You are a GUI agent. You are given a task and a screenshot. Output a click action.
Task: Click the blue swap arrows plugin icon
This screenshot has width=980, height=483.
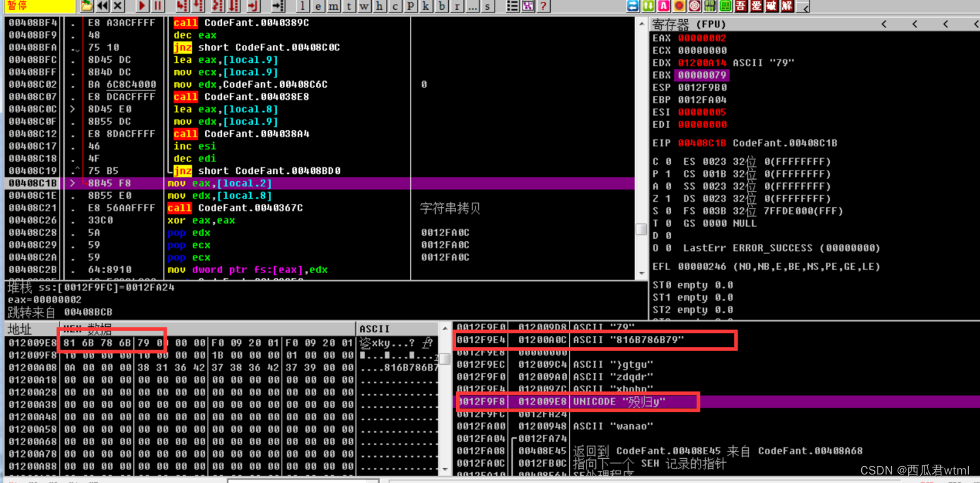tap(632, 7)
